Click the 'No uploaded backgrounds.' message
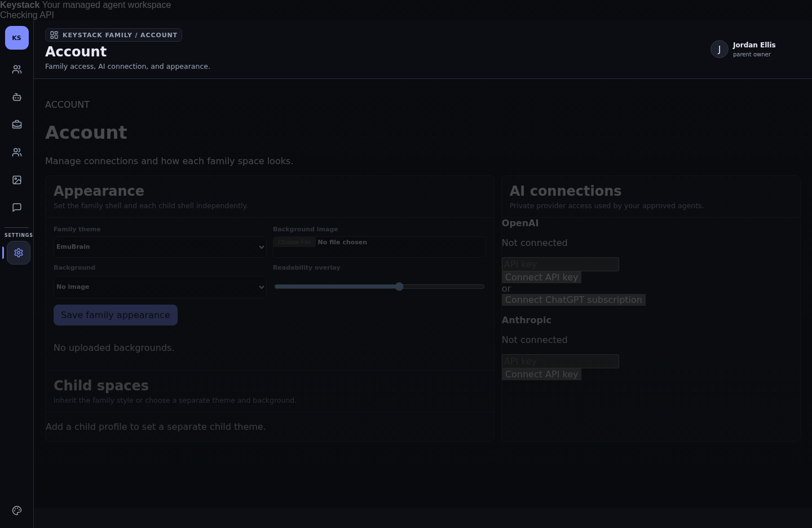The image size is (812, 528). point(114,348)
